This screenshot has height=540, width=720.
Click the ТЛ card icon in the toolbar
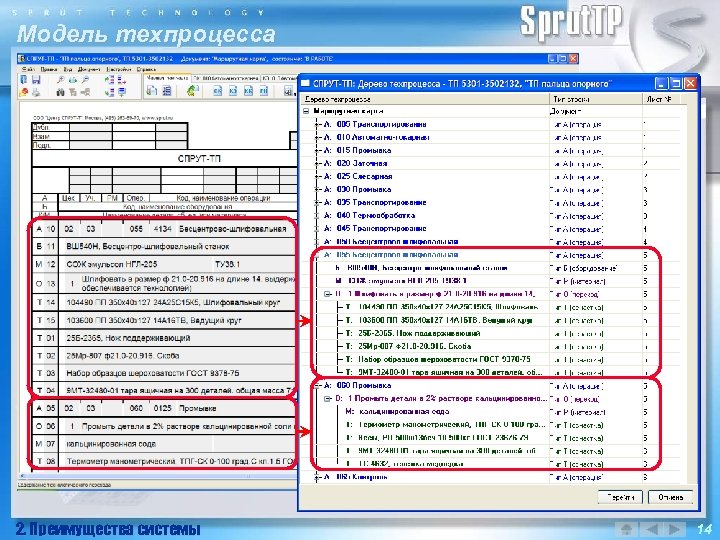point(264,91)
